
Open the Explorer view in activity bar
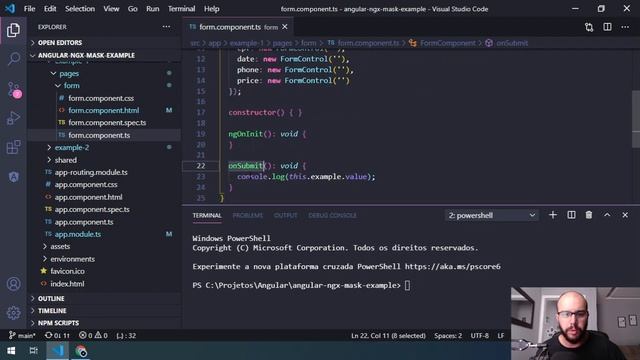(13, 30)
